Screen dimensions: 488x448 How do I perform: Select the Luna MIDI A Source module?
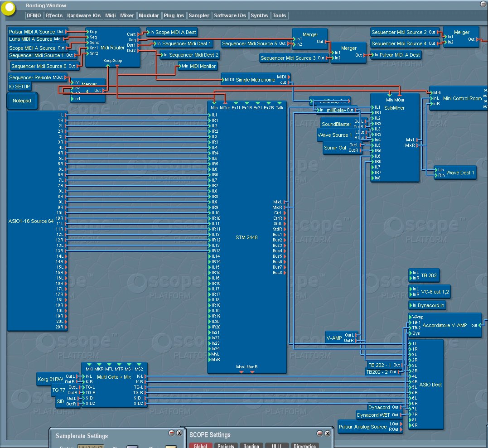[35, 39]
